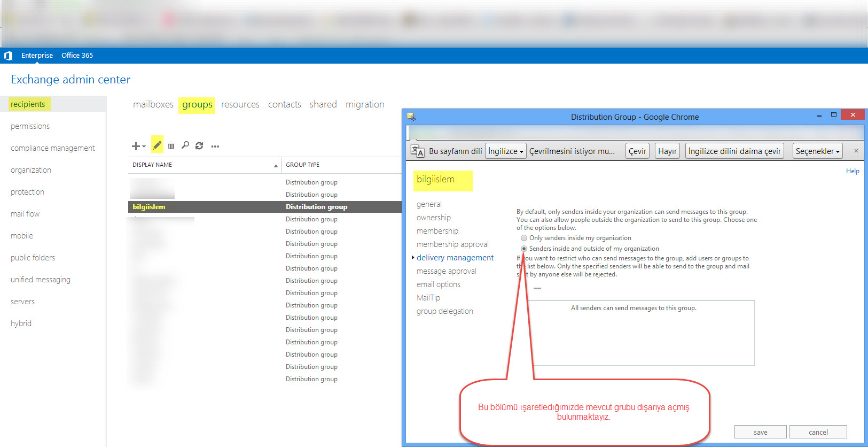The height and width of the screenshot is (447, 868).
Task: Open the Seçenekler options dropdown
Action: pyautogui.click(x=817, y=151)
